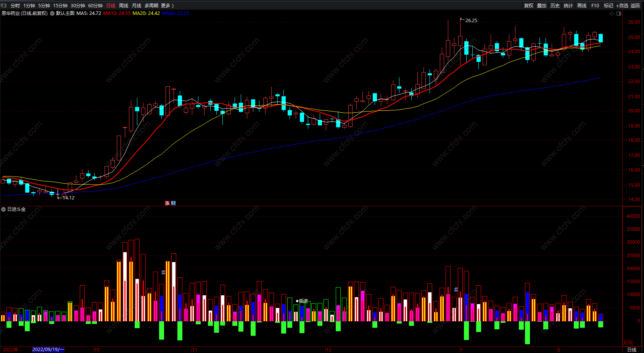The width and height of the screenshot is (644, 353).
Task: Switch to the 分时 chart tab
Action: 15,5
